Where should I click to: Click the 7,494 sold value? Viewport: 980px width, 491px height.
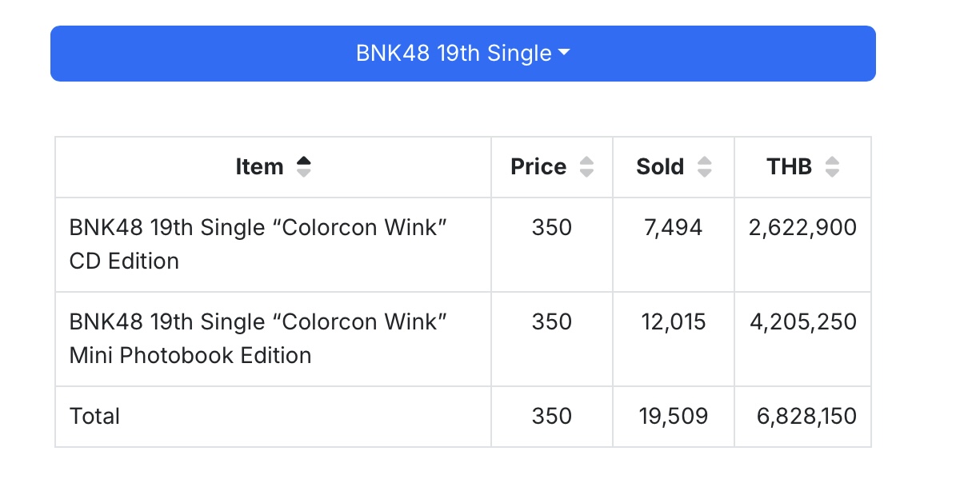(673, 227)
